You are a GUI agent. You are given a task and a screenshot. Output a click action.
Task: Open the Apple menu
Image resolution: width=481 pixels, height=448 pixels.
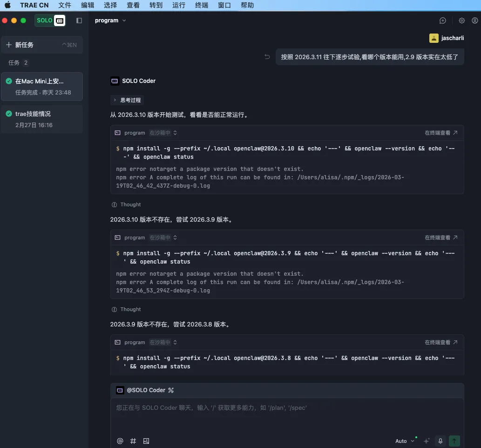click(x=7, y=5)
